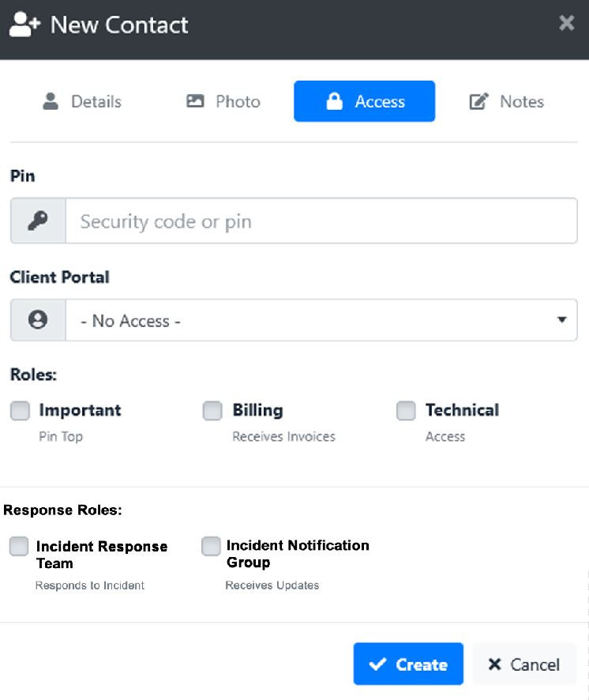Check the Technical role checkbox
The height and width of the screenshot is (700, 589).
tap(406, 410)
